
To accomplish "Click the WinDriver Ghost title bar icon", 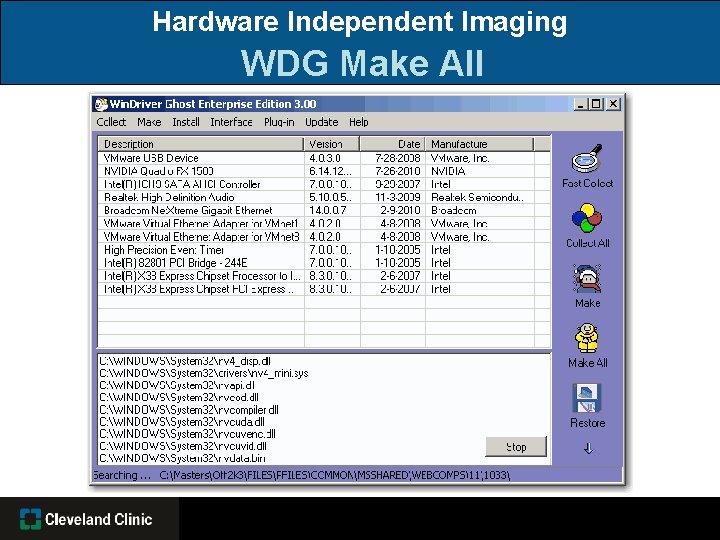I will click(x=101, y=104).
